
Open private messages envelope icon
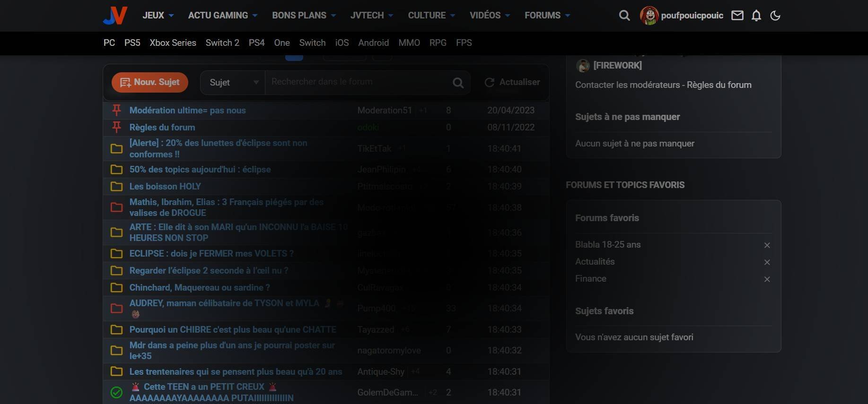(737, 16)
